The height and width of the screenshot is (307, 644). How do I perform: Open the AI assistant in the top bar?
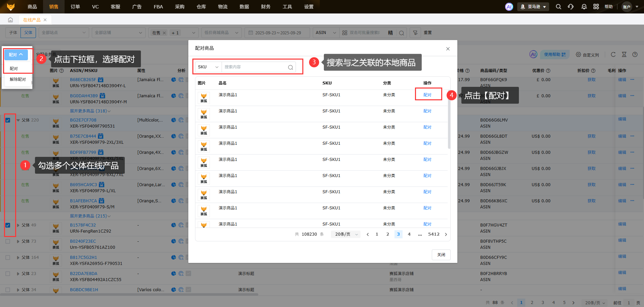point(509,7)
